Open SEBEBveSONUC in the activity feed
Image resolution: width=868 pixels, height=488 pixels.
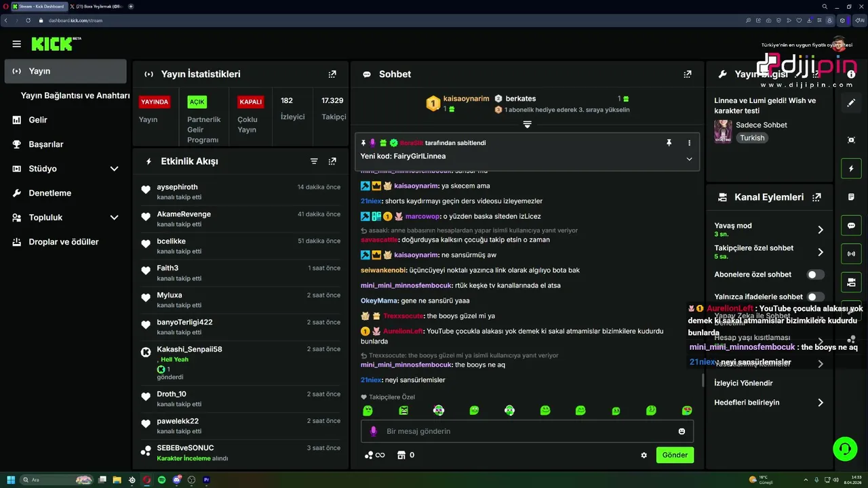point(185,448)
